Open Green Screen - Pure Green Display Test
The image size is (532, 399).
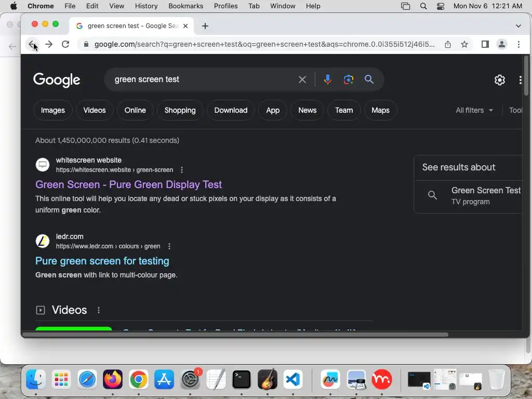point(129,184)
